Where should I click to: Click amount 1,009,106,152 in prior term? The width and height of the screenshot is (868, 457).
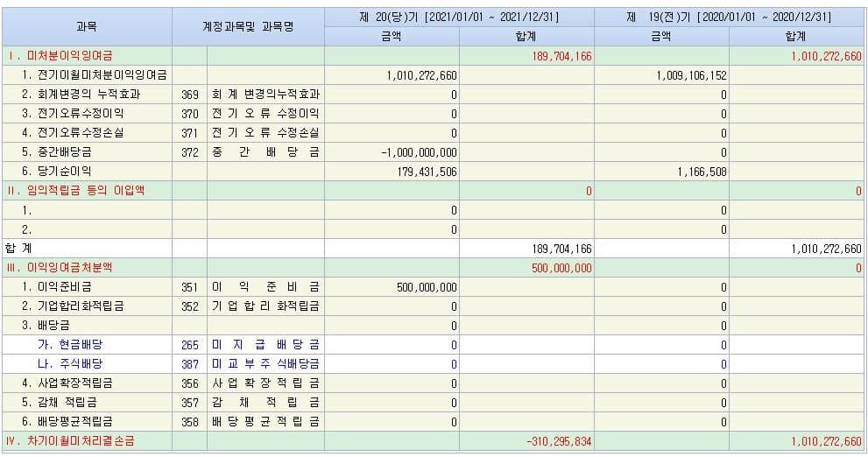pos(691,75)
